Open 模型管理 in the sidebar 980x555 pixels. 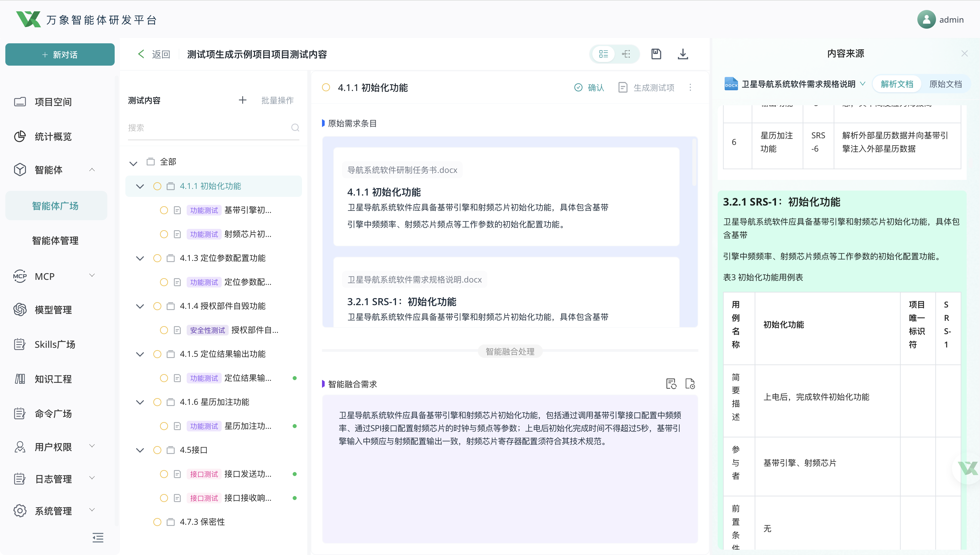click(53, 309)
